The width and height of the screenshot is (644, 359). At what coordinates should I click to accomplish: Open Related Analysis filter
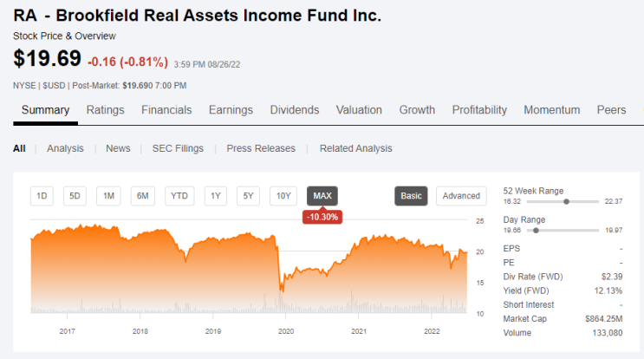[x=355, y=148]
